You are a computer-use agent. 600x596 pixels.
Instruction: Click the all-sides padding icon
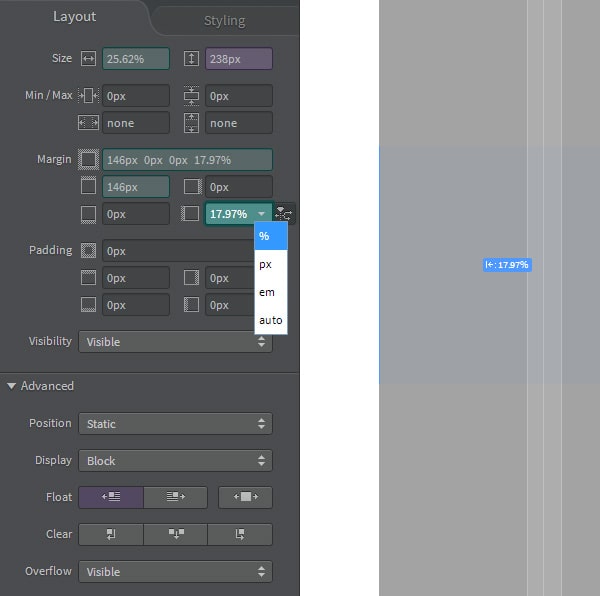(88, 251)
